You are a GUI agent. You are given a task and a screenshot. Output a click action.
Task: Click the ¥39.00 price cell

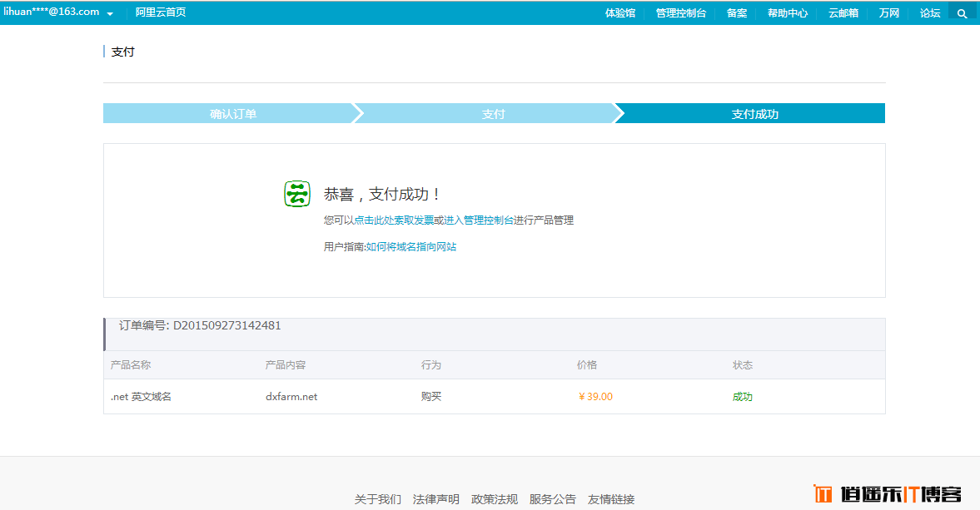coord(595,397)
